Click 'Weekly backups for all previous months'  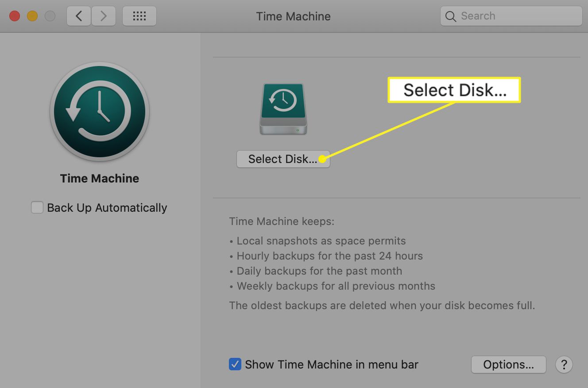click(x=333, y=286)
